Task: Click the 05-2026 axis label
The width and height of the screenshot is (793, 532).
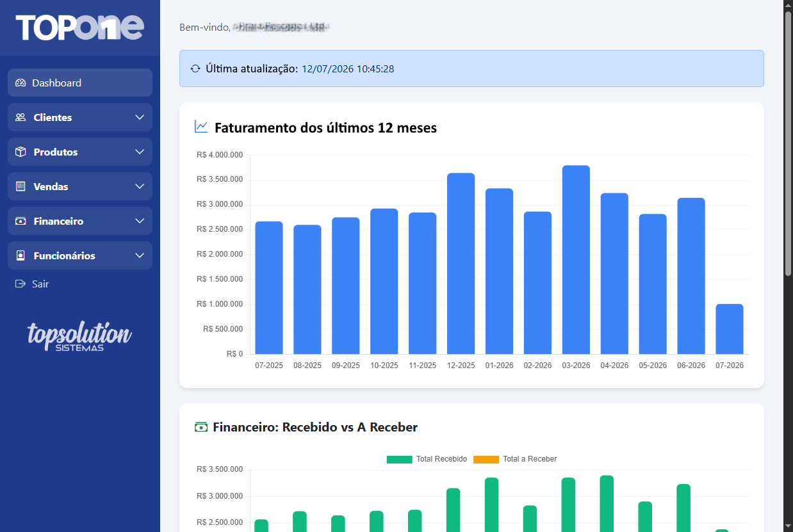Action: [653, 366]
